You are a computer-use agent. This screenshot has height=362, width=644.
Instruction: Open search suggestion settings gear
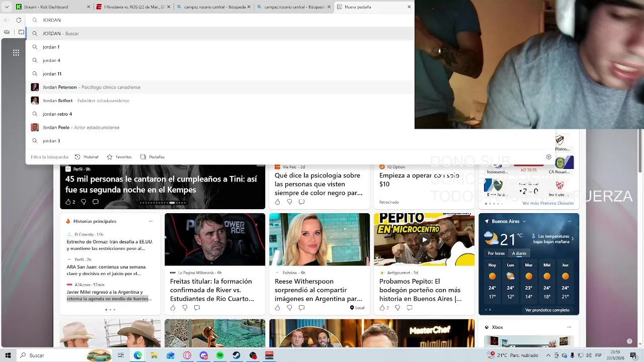[549, 157]
